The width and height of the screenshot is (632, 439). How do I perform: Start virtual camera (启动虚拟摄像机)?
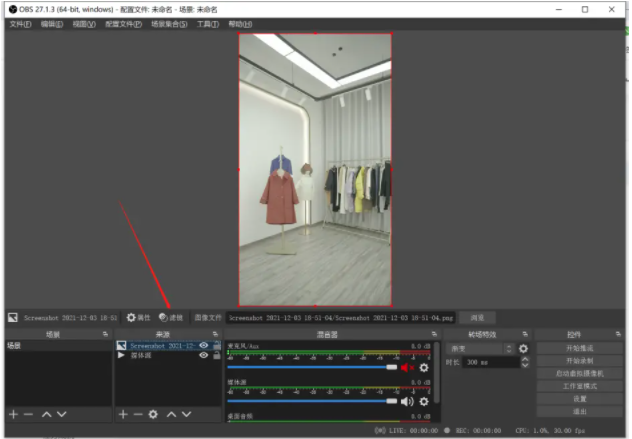pos(580,373)
